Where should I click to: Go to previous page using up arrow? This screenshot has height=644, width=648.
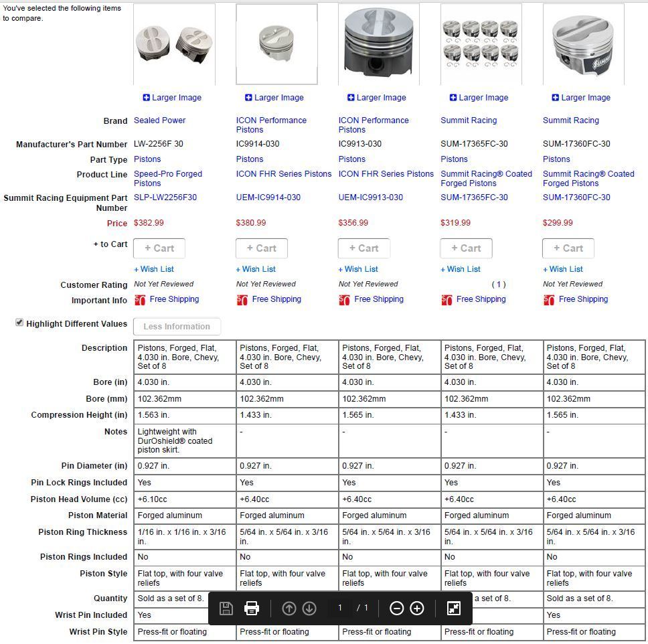[289, 608]
